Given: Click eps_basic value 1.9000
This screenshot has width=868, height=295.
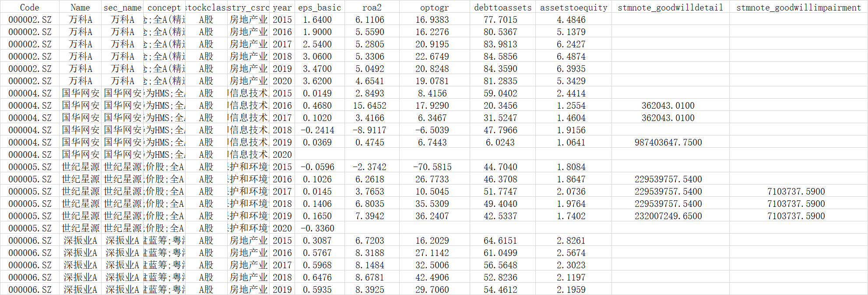Looking at the screenshot, I should click(317, 32).
